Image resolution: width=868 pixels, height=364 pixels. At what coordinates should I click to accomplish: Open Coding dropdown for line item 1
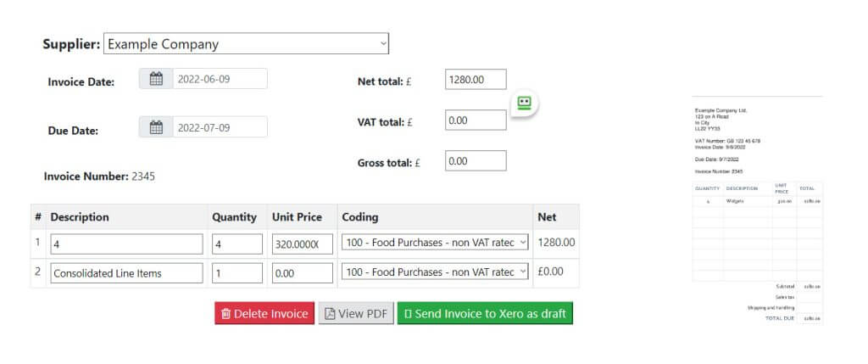pos(435,242)
